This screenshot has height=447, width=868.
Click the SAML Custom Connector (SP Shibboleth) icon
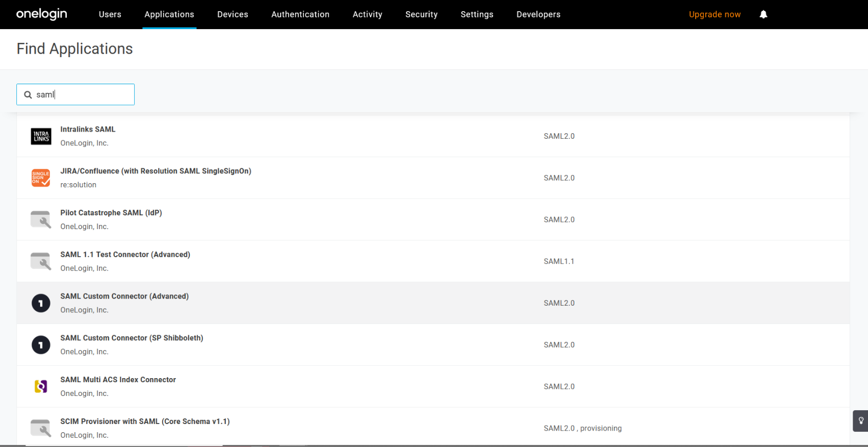pyautogui.click(x=41, y=345)
